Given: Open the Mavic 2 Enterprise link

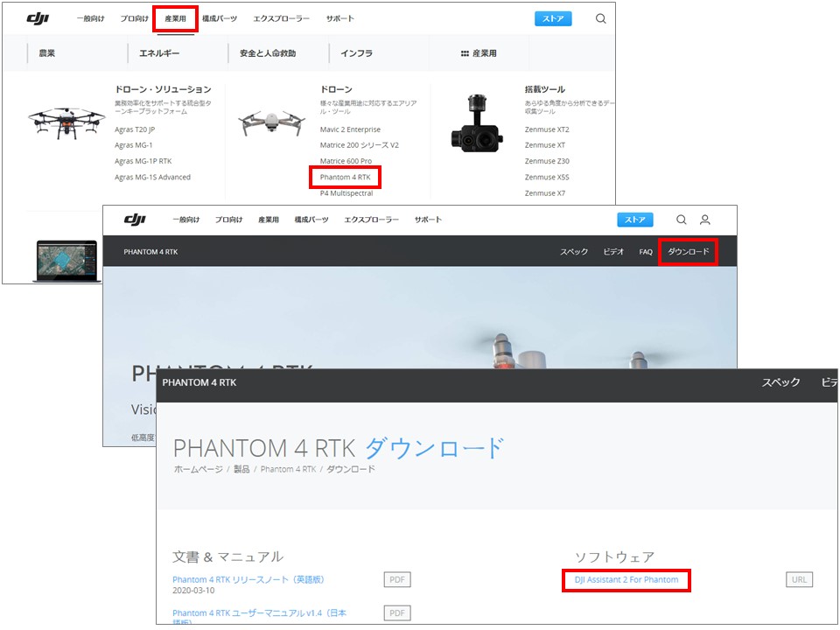Looking at the screenshot, I should click(x=350, y=129).
